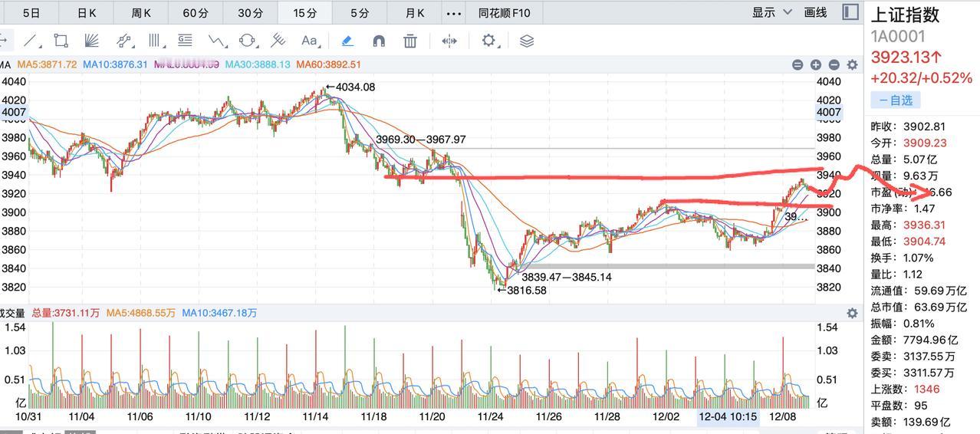Select the golden ratio levels tool

[185, 41]
